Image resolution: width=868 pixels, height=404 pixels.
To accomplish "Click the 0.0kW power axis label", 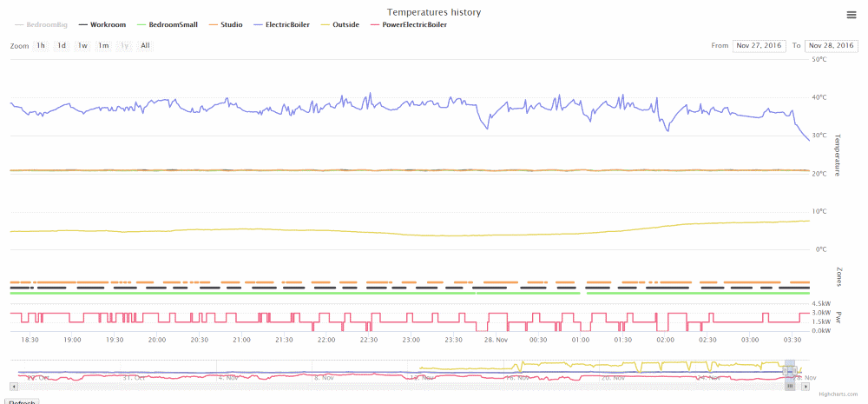I will tap(821, 331).
